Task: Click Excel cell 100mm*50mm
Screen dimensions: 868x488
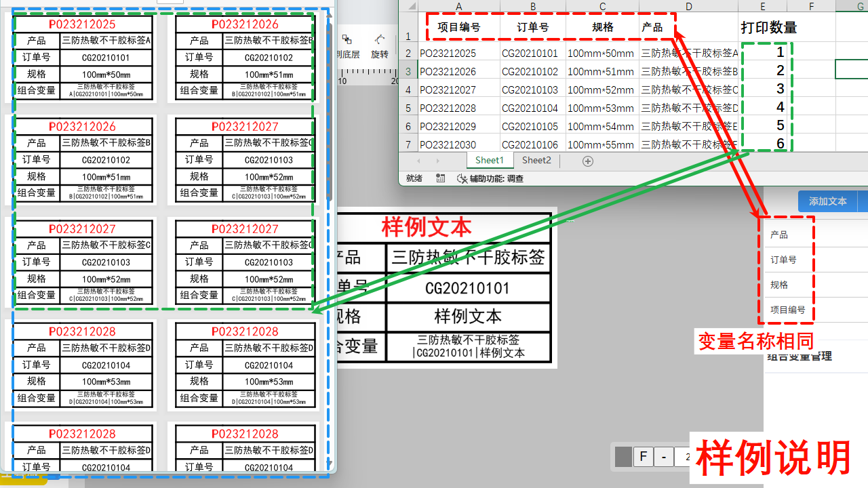Action: pos(602,53)
